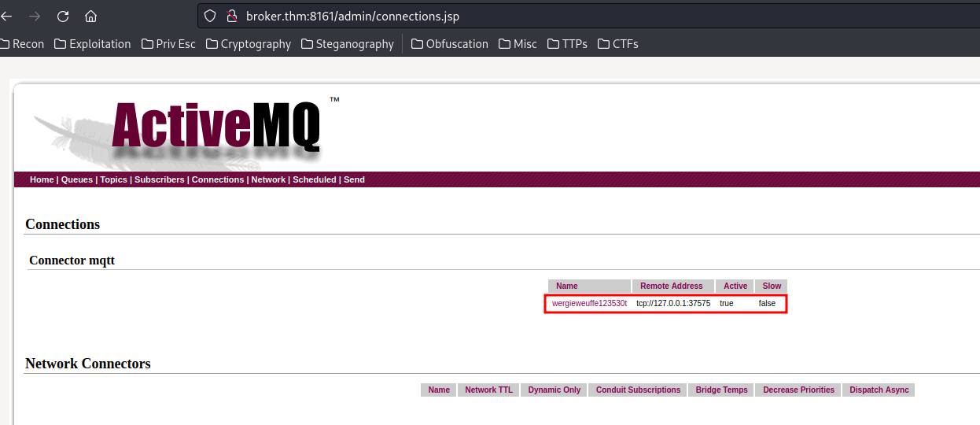The width and height of the screenshot is (980, 425).
Task: Click the Connections page heading
Action: point(63,224)
